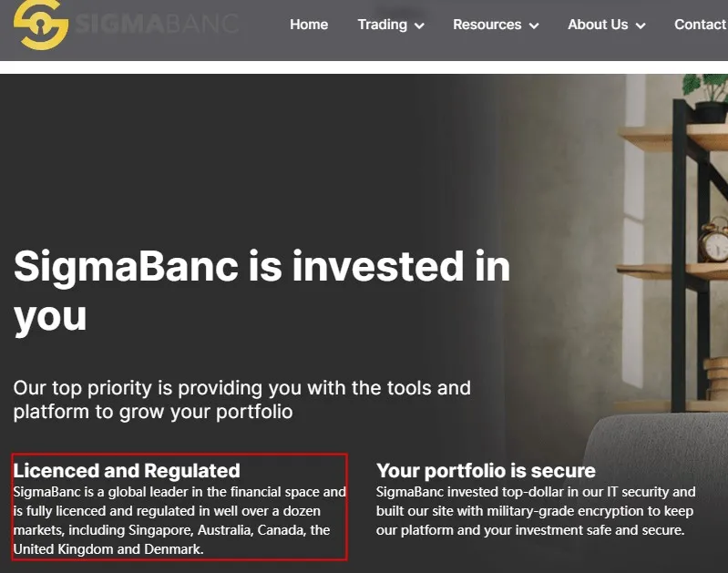The height and width of the screenshot is (573, 728).
Task: Click the stacked books on the shelf
Action: click(715, 378)
